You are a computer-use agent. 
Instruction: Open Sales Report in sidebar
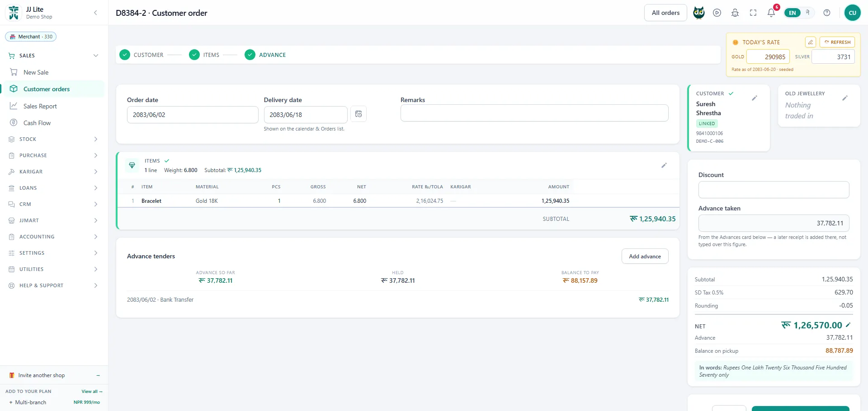point(54,106)
